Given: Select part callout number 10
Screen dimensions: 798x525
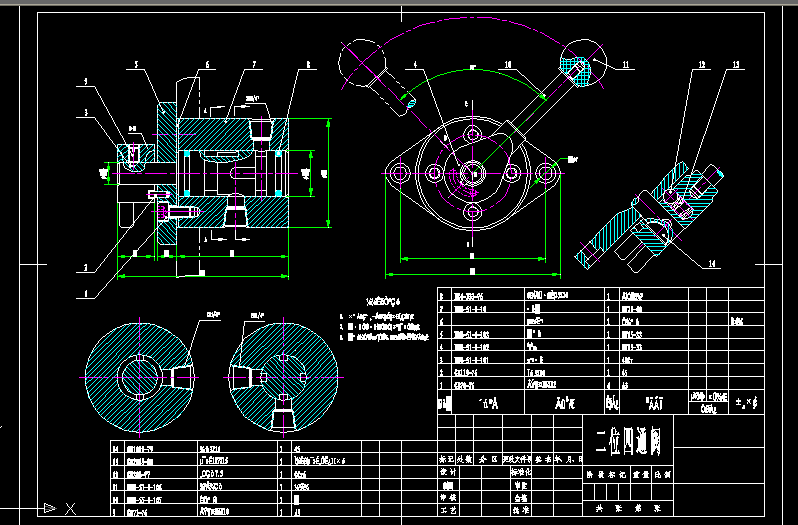Looking at the screenshot, I should coord(508,64).
